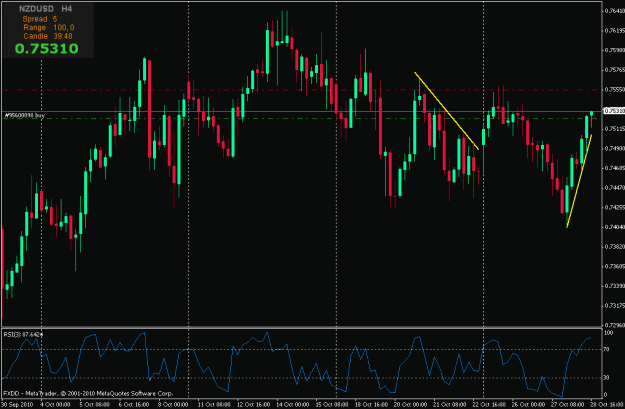The image size is (625, 409).
Task: Click the 18 Oct 16:00 time label
Action: pos(372,405)
